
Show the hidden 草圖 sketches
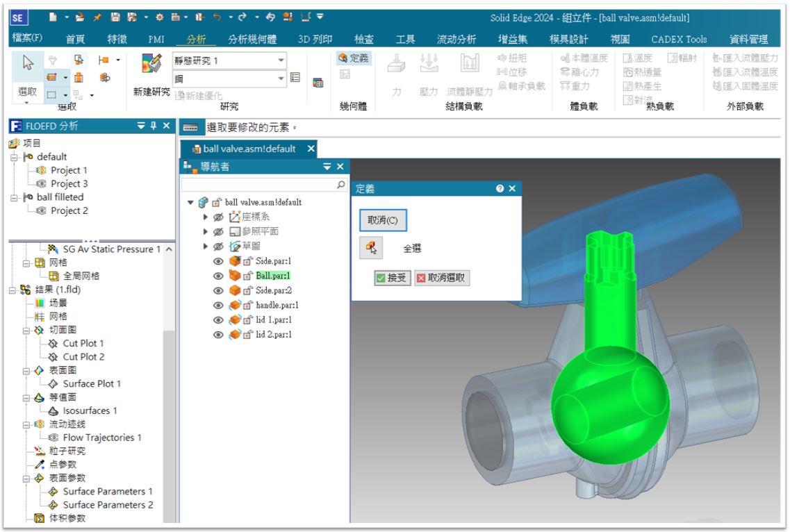(x=218, y=247)
